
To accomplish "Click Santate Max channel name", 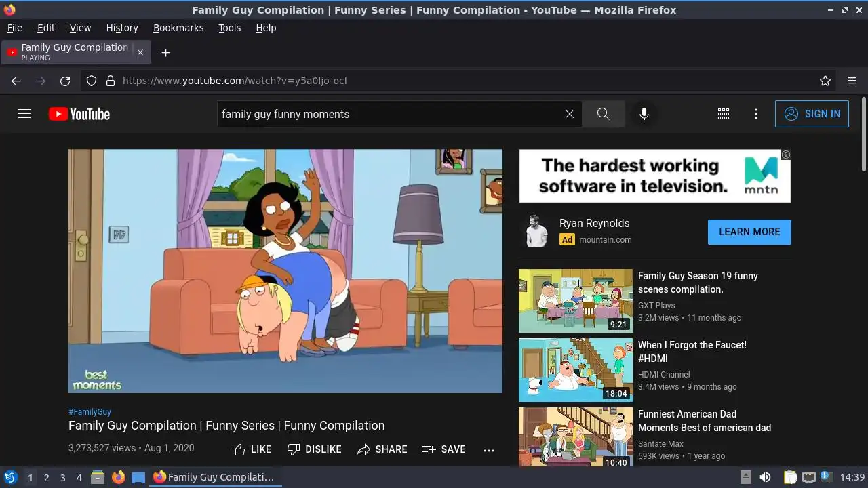I will click(660, 444).
